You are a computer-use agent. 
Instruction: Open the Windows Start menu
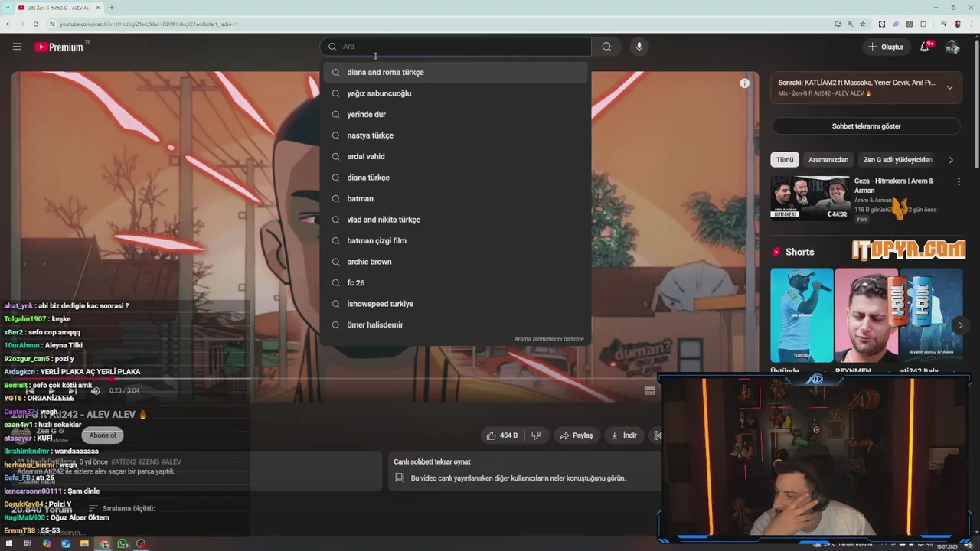[x=9, y=543]
